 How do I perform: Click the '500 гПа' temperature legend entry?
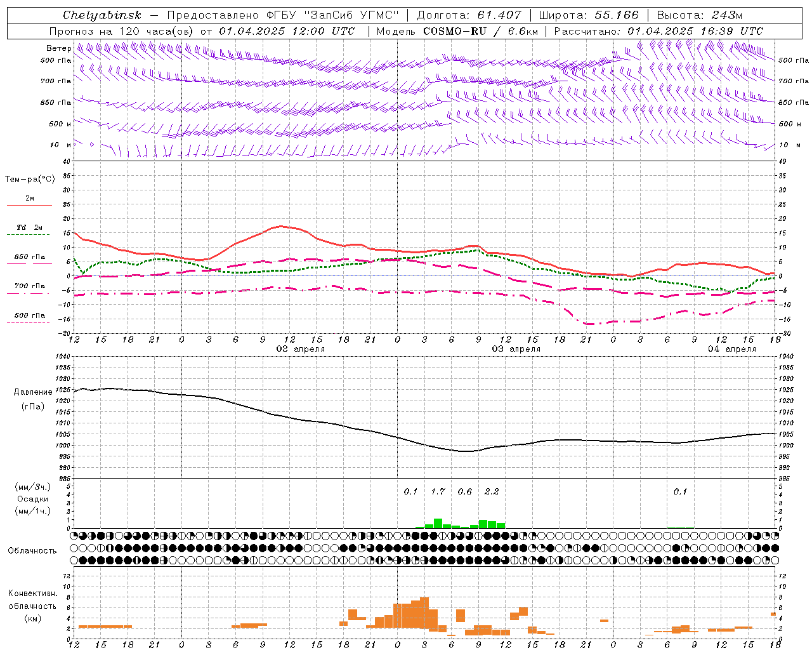coord(30,315)
